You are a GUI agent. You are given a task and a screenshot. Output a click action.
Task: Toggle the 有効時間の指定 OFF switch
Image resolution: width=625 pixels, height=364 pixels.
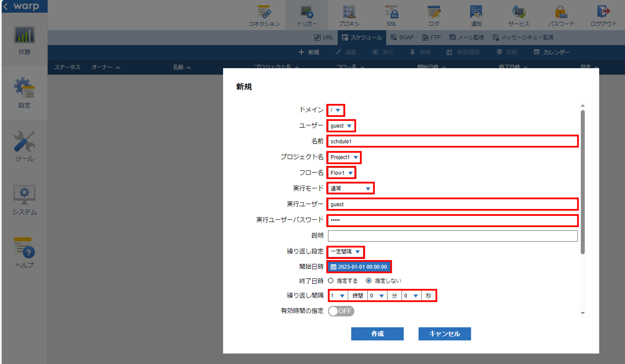click(341, 311)
